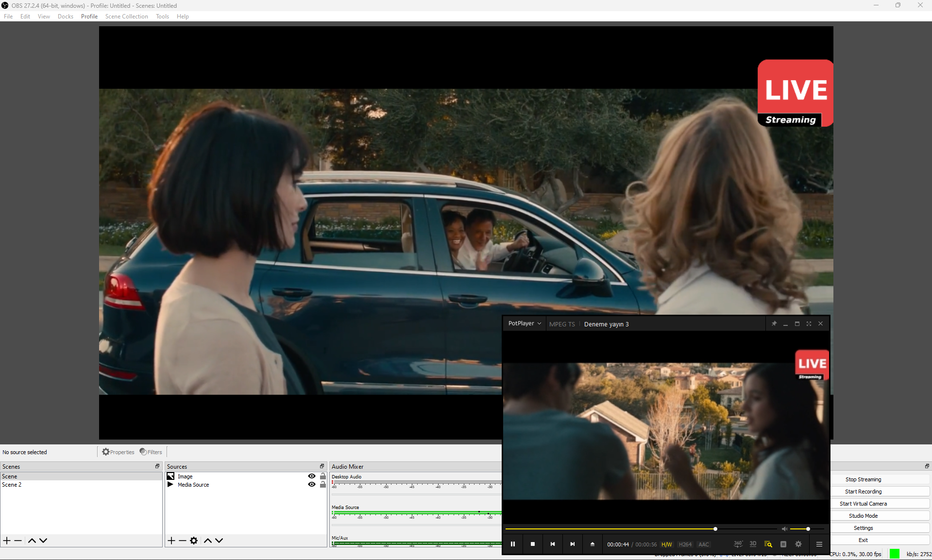
Task: Click the H264 codec label in PotPlayer
Action: (x=685, y=544)
